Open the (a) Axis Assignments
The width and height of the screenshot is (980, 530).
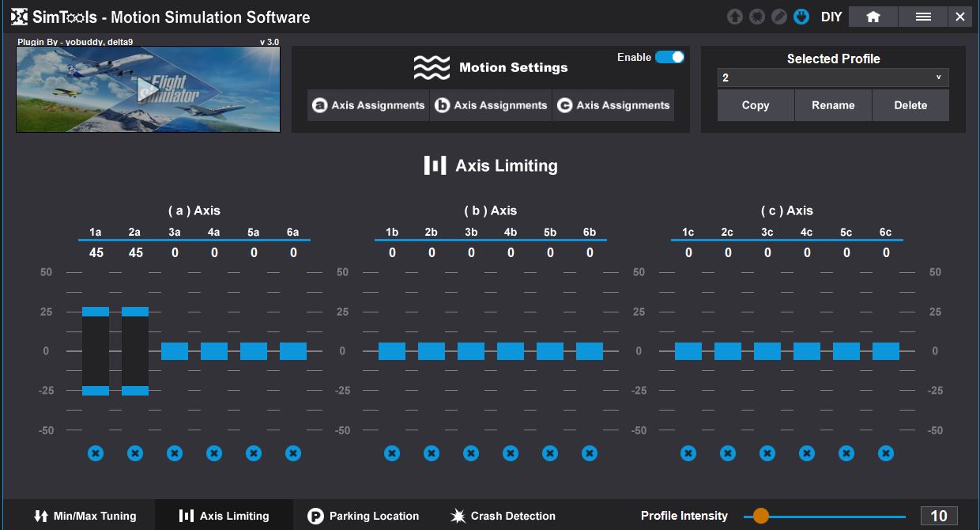(x=368, y=105)
